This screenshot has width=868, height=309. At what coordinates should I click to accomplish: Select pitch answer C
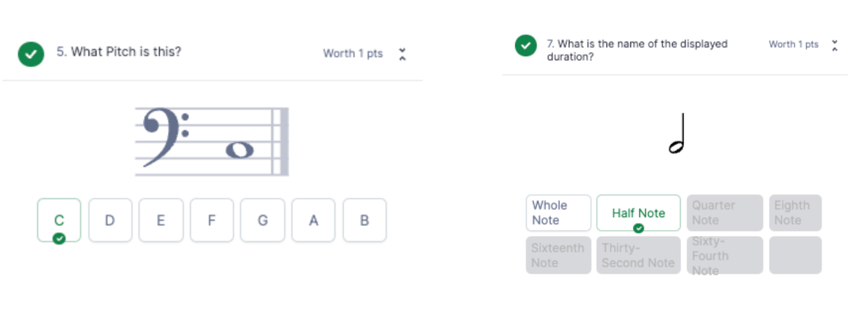pyautogui.click(x=59, y=220)
